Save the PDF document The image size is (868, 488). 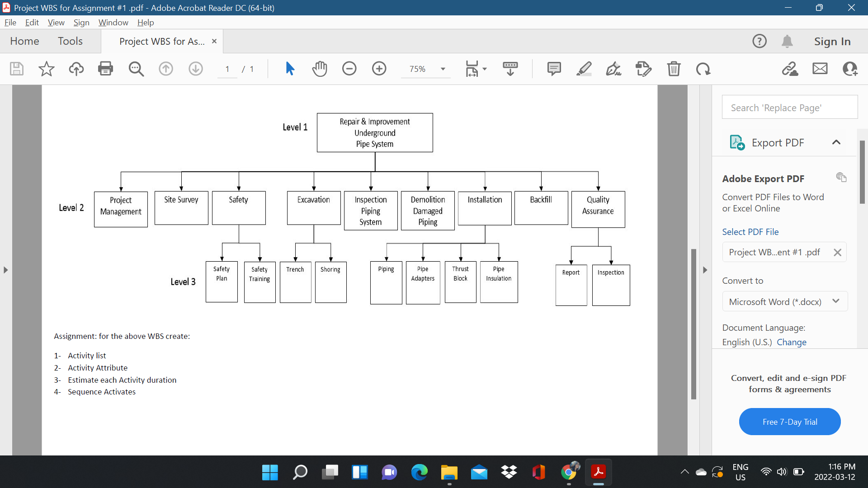coord(16,69)
